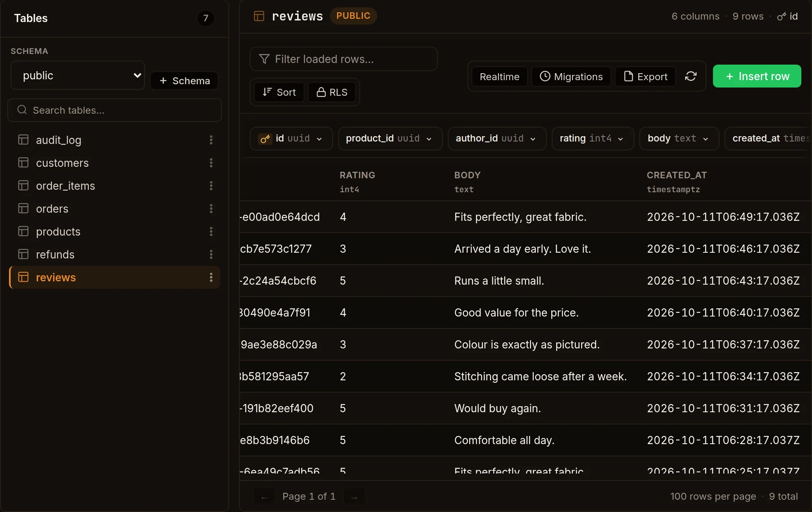Viewport: 812px width, 512px height.
Task: Open the audit_log row options menu
Action: point(211,140)
